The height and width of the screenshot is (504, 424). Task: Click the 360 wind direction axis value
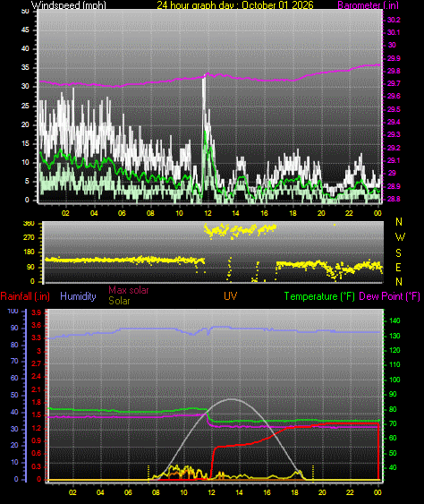(29, 224)
